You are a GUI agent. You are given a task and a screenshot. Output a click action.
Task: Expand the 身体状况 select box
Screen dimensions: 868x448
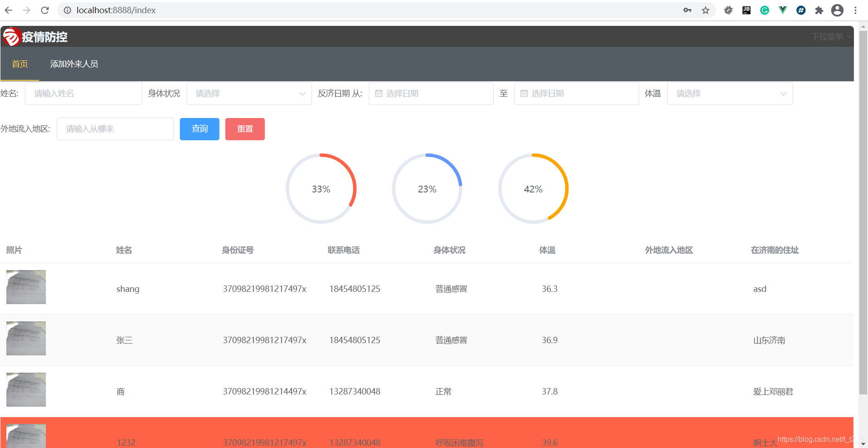(249, 94)
